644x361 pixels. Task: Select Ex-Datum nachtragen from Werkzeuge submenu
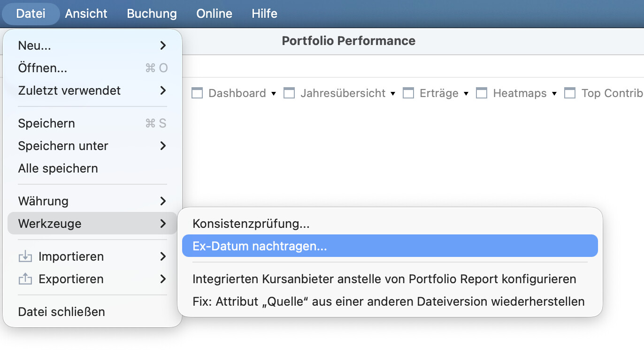click(260, 246)
